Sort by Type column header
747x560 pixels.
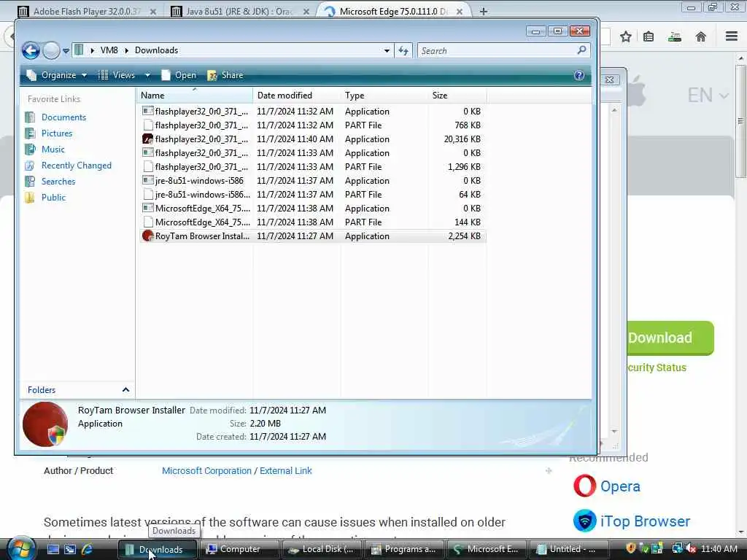click(x=384, y=96)
